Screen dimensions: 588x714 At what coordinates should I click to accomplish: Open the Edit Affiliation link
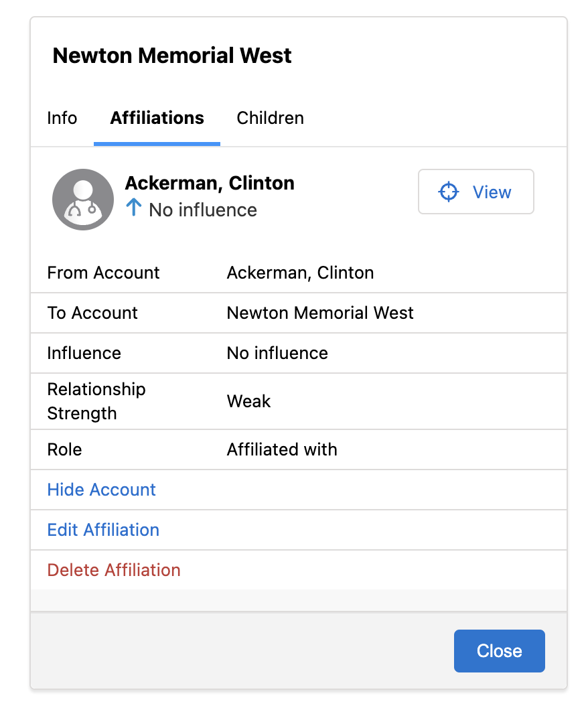click(103, 530)
